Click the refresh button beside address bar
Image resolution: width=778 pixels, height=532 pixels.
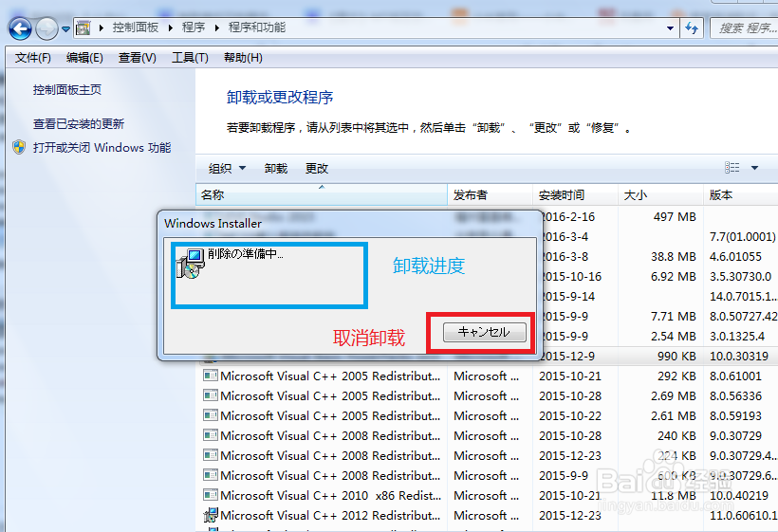pos(691,28)
